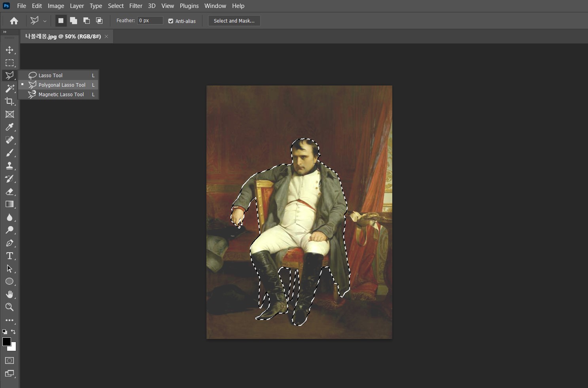Choose Subtract from selection mode
Screen dimensions: 588x388
coord(86,21)
